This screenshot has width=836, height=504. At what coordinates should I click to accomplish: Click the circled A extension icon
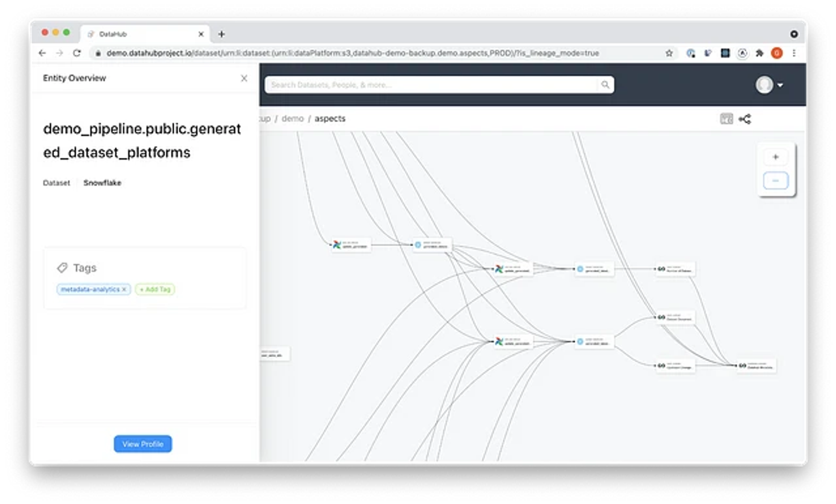coord(742,53)
